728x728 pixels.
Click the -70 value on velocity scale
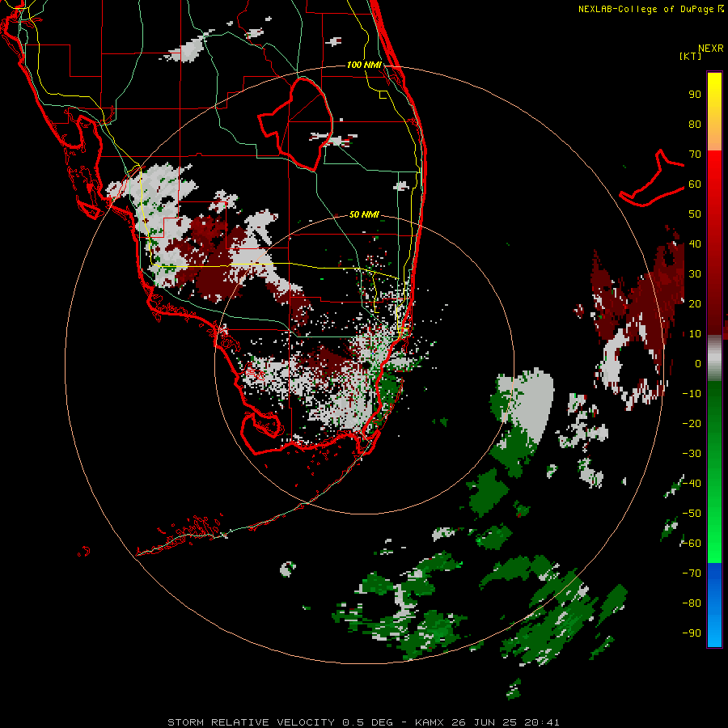pos(692,573)
